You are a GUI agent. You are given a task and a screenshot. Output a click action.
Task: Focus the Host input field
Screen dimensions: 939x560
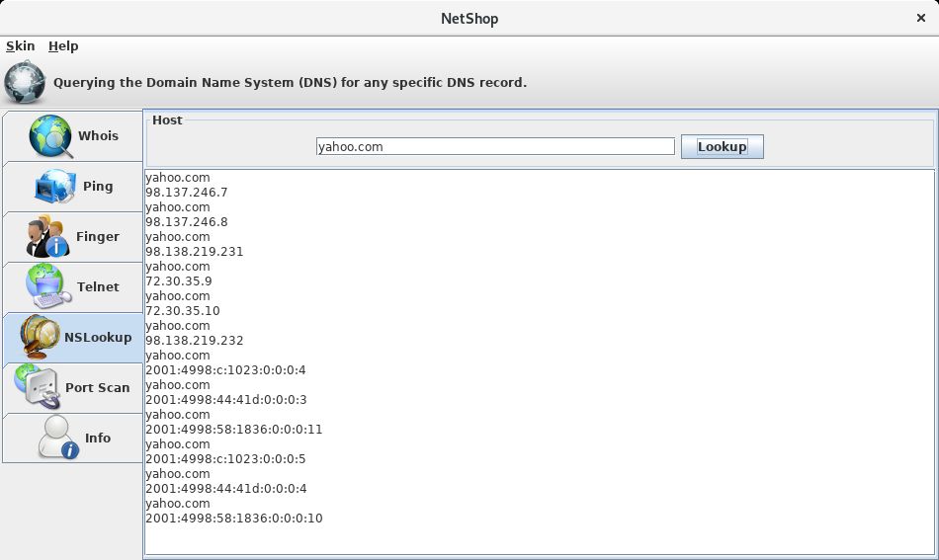(x=495, y=146)
